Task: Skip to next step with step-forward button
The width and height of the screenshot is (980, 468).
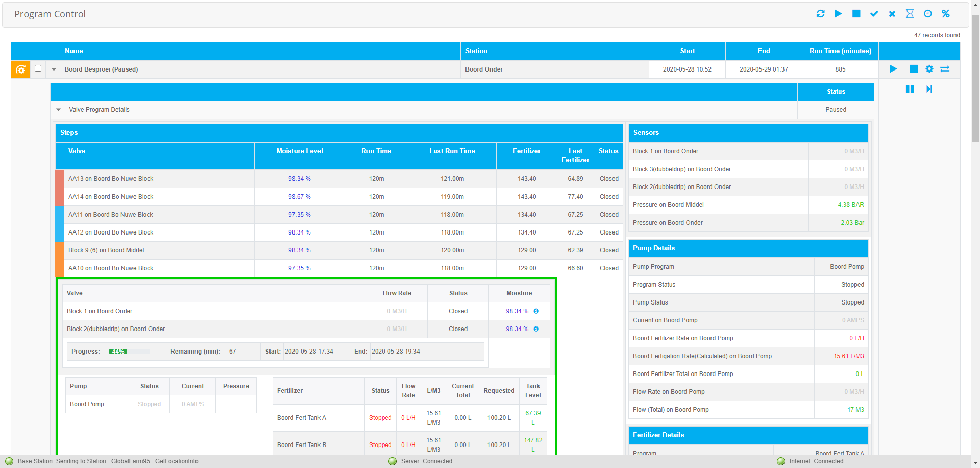Action: [929, 89]
